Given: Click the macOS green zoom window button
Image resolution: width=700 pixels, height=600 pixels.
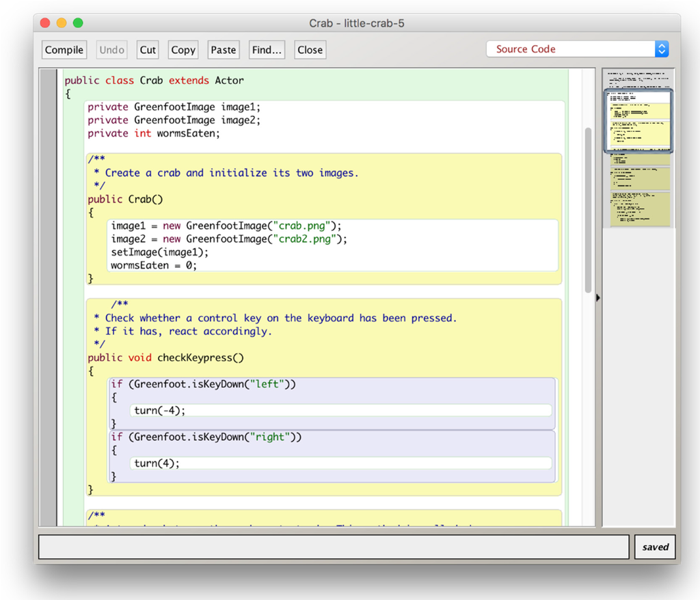Looking at the screenshot, I should [78, 23].
